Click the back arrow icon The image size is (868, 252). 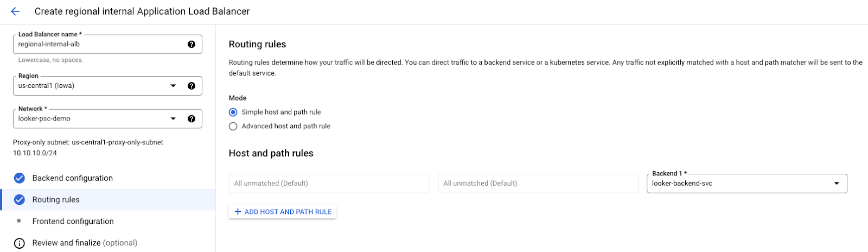tap(15, 11)
